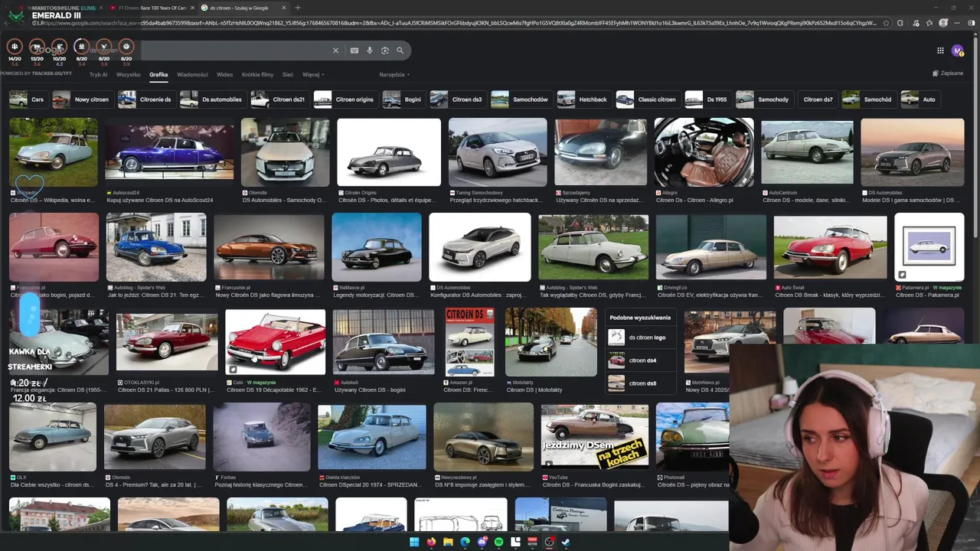Image resolution: width=980 pixels, height=551 pixels.
Task: Open the Citroën Origins silver DS thumbnail
Action: [x=389, y=152]
